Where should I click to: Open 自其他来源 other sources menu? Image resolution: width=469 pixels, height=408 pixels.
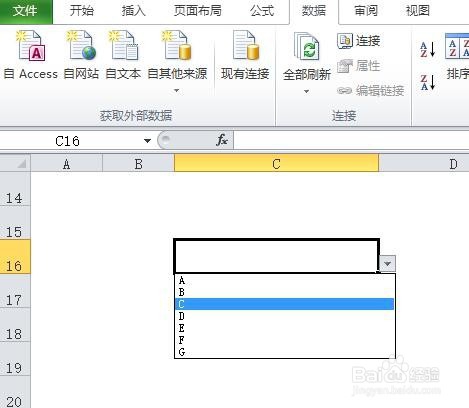coord(177,62)
